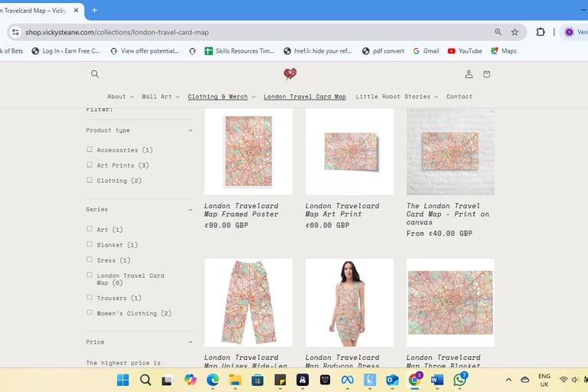Open File Explorer from the taskbar

pos(235,380)
